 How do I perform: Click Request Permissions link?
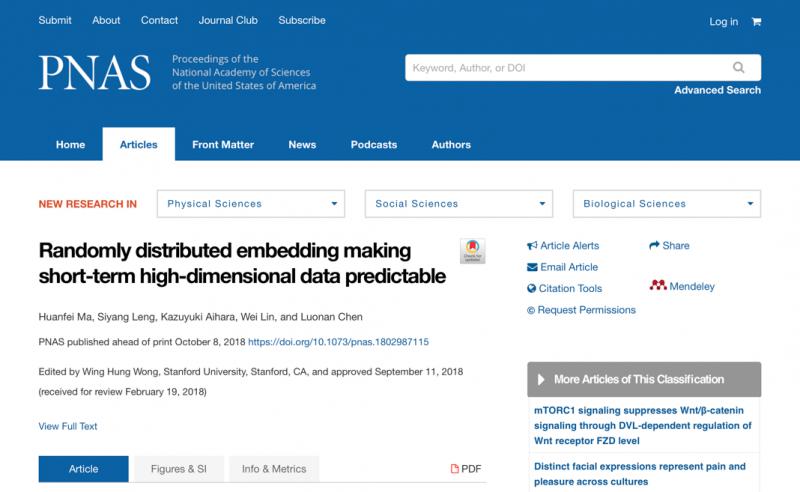(584, 310)
